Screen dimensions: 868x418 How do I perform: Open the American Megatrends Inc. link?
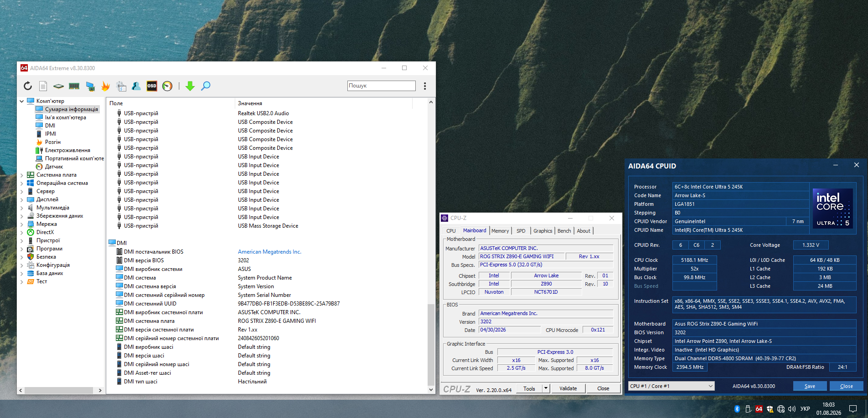pos(269,252)
